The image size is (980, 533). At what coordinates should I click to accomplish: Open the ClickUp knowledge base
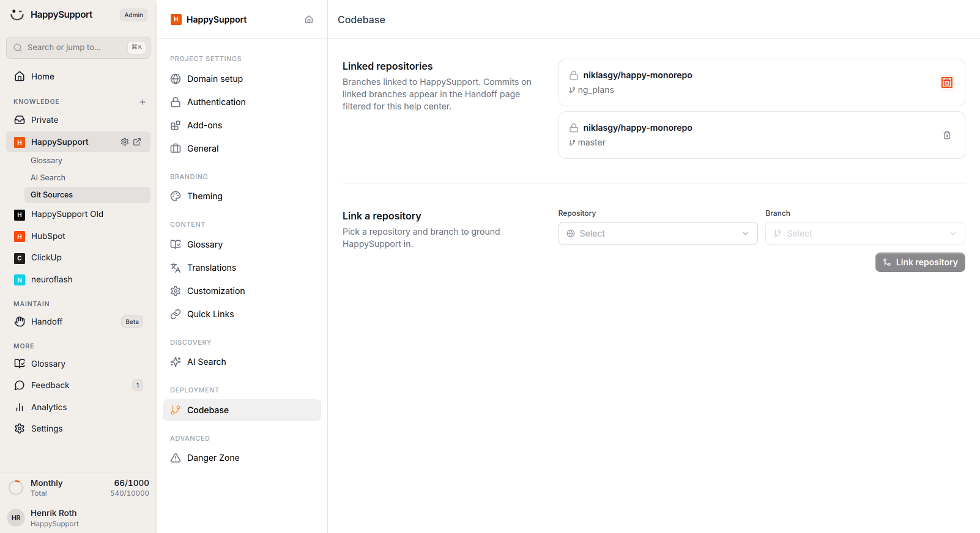[x=78, y=258]
